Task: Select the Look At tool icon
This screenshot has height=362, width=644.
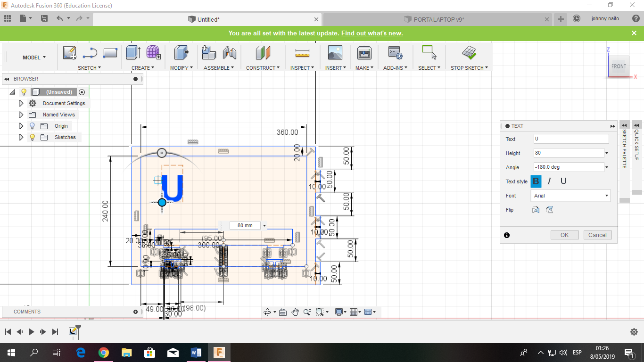Action: [x=283, y=312]
